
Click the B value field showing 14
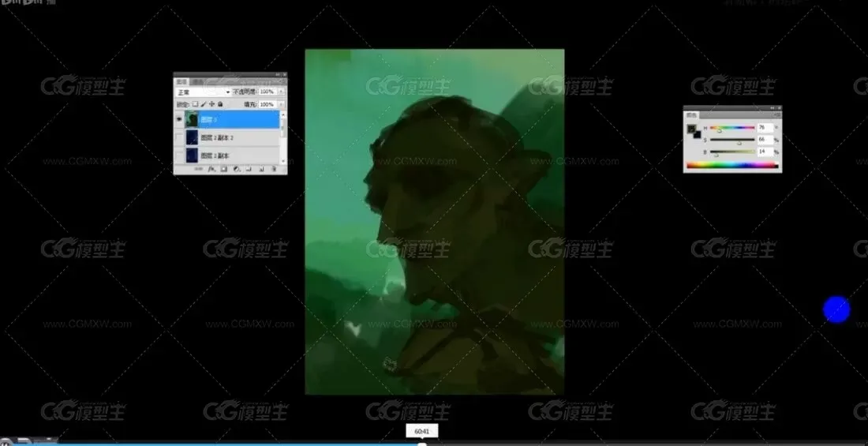765,152
